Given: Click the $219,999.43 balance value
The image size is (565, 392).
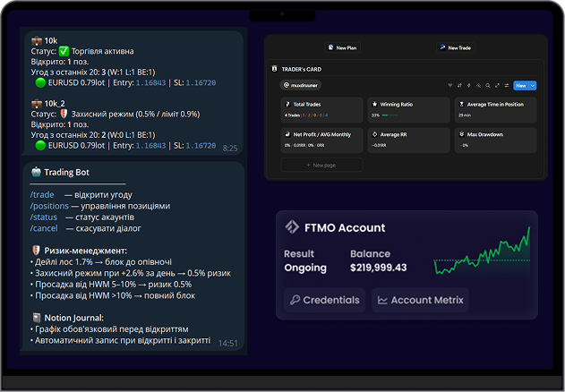Looking at the screenshot, I should (379, 268).
